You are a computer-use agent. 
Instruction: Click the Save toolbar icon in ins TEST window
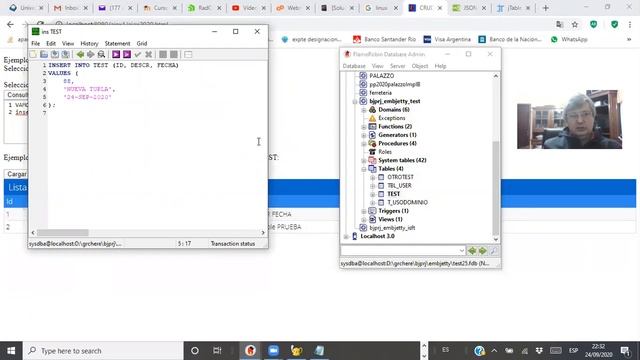[x=54, y=54]
